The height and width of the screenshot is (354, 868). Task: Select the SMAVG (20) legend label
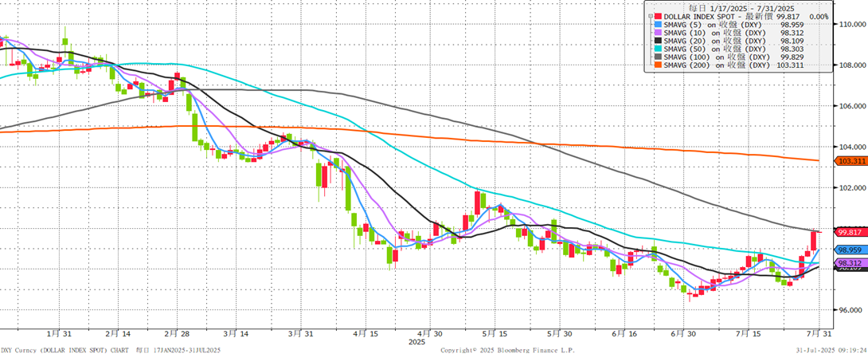coord(714,41)
